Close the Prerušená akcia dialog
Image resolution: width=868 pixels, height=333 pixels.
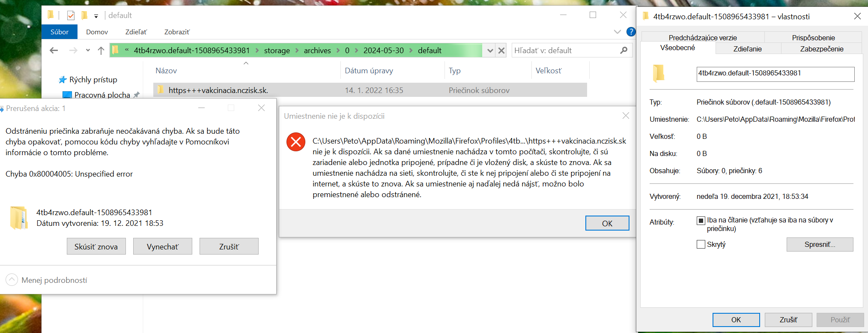point(261,108)
